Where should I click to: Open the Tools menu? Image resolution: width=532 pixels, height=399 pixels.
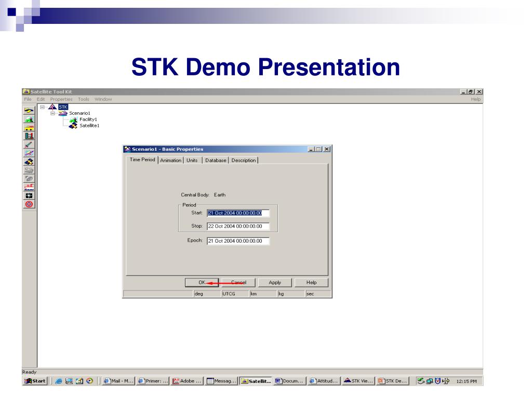(x=84, y=99)
